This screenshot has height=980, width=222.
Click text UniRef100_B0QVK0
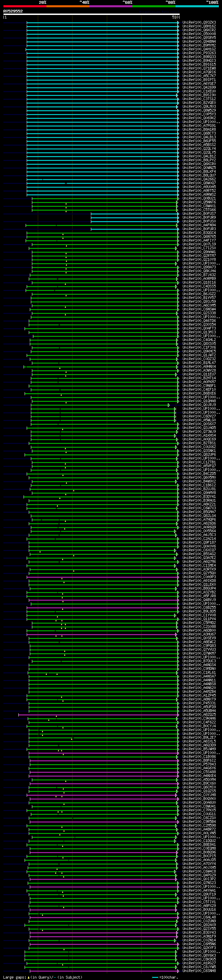pyautogui.click(x=199, y=799)
